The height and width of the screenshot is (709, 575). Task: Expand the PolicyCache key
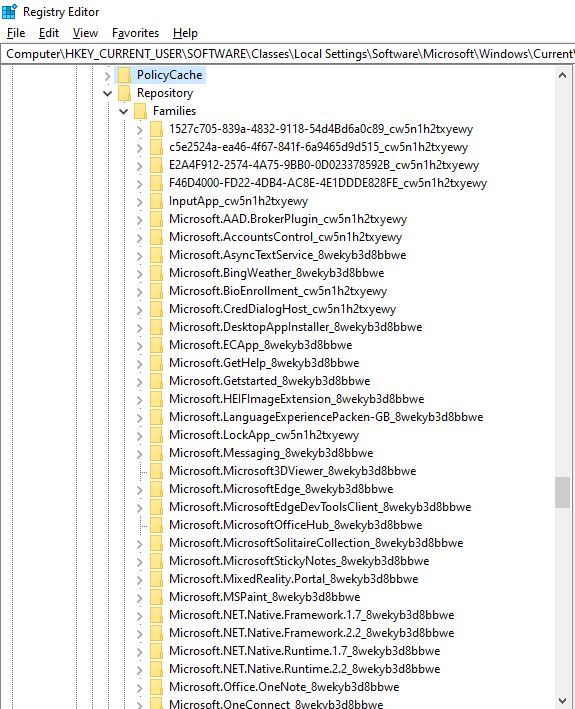[108, 76]
